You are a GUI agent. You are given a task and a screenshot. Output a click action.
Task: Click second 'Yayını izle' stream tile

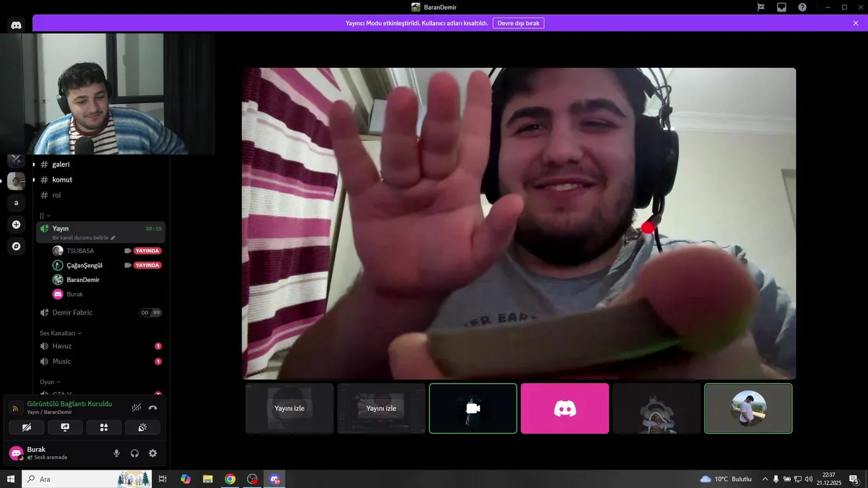click(381, 408)
